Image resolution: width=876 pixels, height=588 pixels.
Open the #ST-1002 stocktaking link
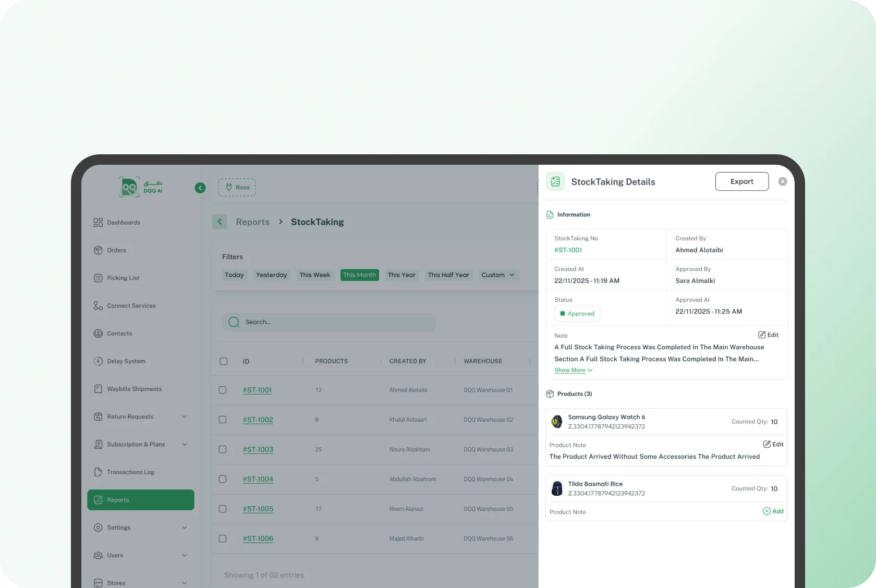(258, 420)
